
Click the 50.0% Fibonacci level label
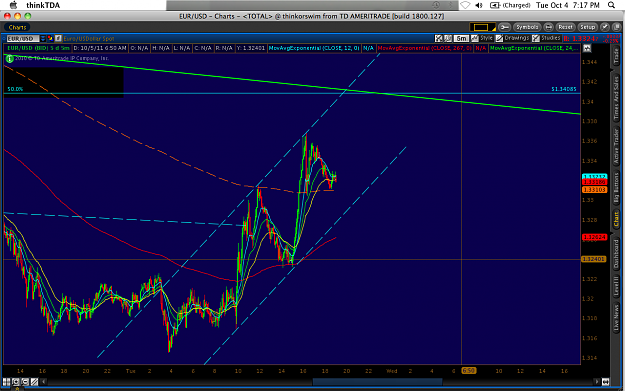click(x=15, y=89)
